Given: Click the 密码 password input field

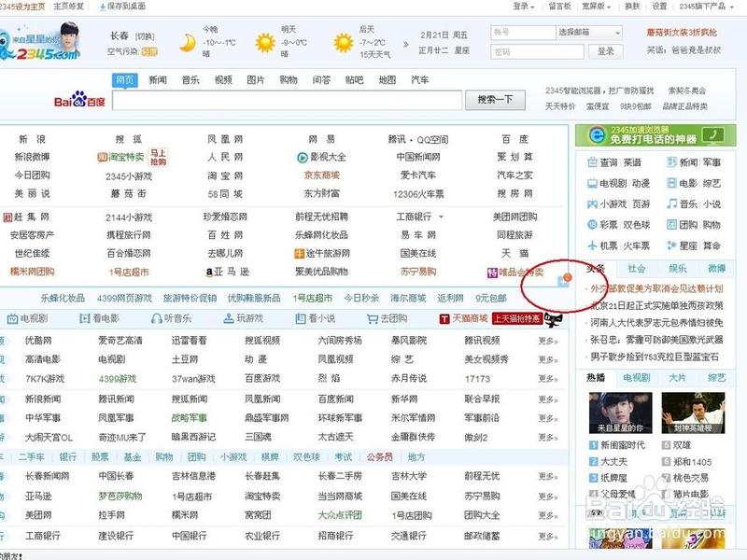Looking at the screenshot, I should (x=537, y=51).
